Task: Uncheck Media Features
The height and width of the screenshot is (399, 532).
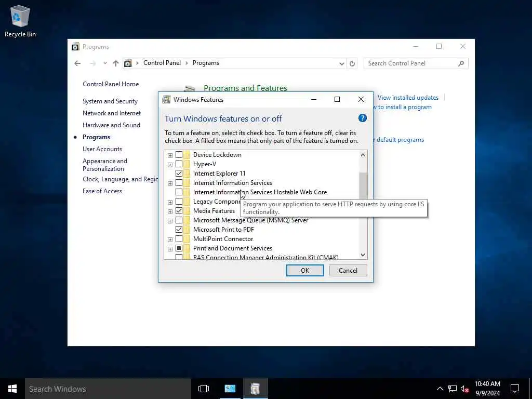Action: tap(179, 211)
